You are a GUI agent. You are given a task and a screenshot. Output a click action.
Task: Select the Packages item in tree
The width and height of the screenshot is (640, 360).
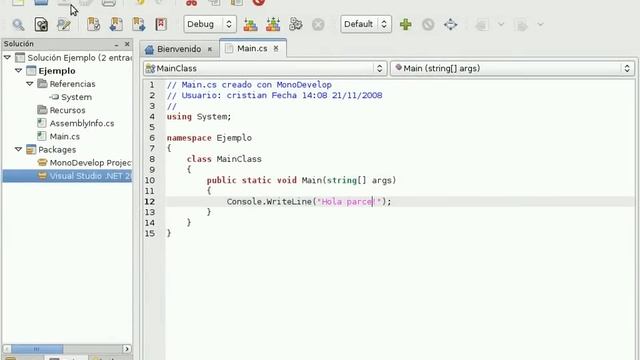(x=57, y=149)
